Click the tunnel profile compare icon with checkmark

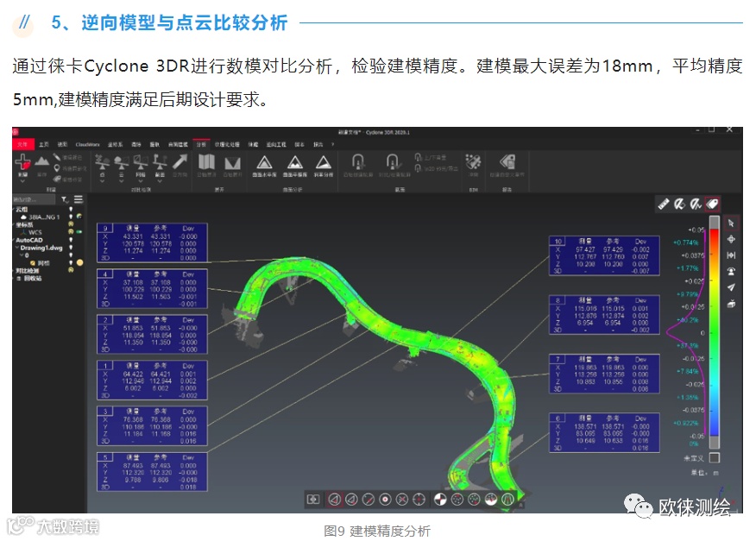tap(393, 162)
